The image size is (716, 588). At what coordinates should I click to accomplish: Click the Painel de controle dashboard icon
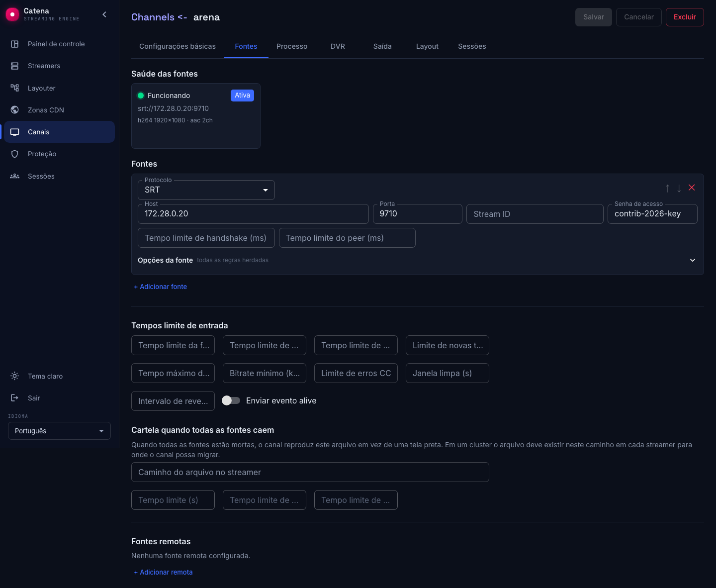[15, 44]
